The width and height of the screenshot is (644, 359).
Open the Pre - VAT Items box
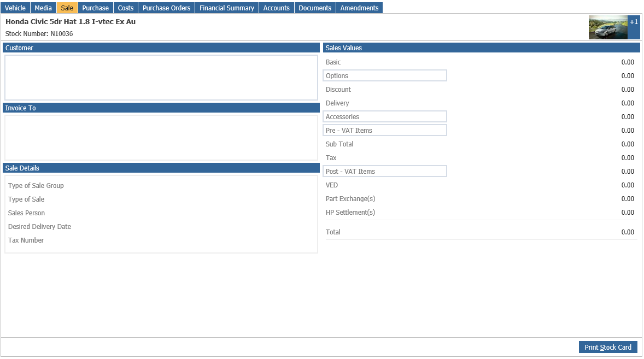(385, 130)
